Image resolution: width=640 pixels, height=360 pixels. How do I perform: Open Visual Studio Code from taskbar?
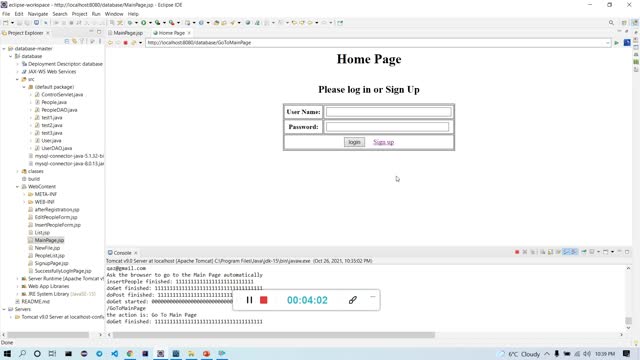point(115,353)
